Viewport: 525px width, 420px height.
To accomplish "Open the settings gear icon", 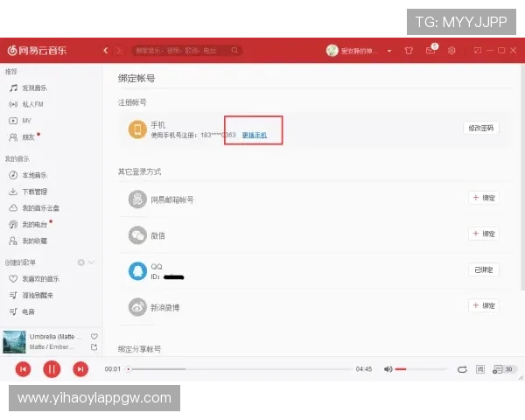I will pyautogui.click(x=451, y=51).
